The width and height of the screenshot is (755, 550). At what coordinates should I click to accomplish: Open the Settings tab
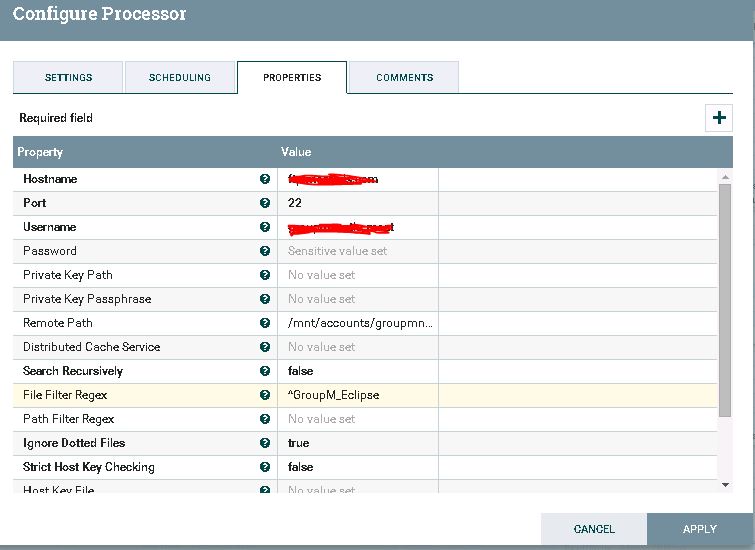tap(68, 78)
